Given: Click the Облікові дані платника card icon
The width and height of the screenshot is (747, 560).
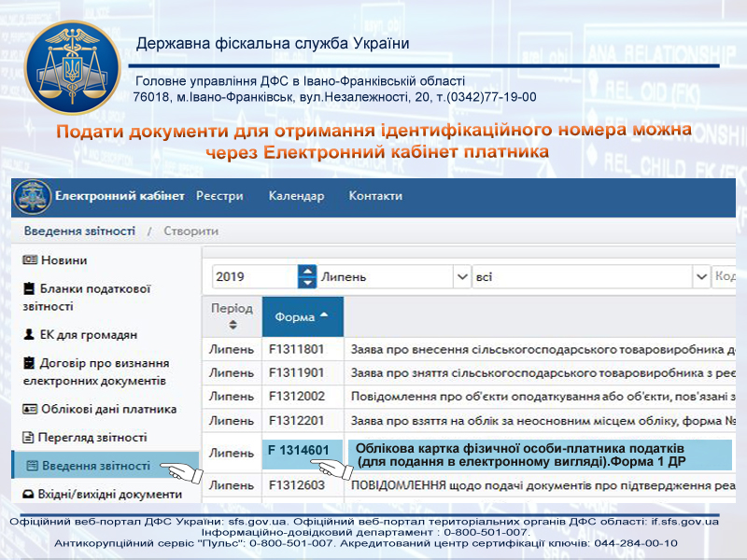Looking at the screenshot, I should pyautogui.click(x=30, y=409).
